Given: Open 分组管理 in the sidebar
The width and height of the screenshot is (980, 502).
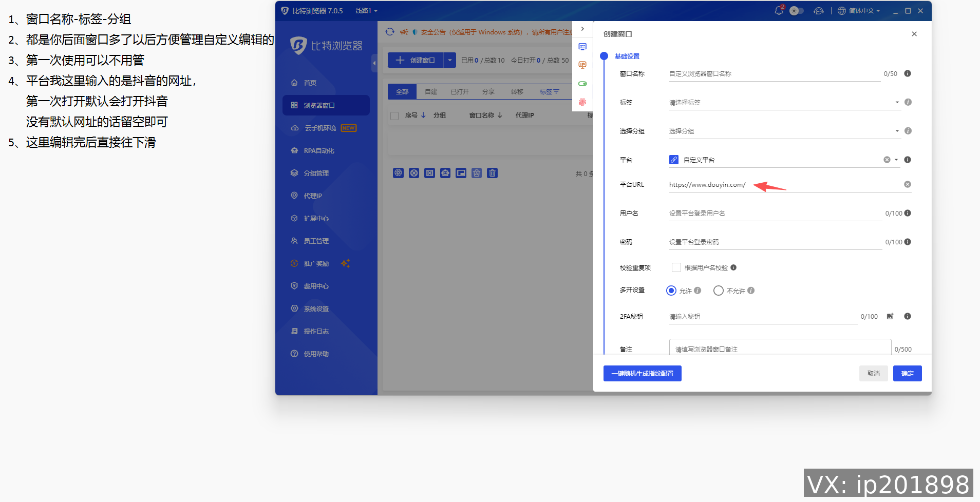Looking at the screenshot, I should tap(326, 173).
